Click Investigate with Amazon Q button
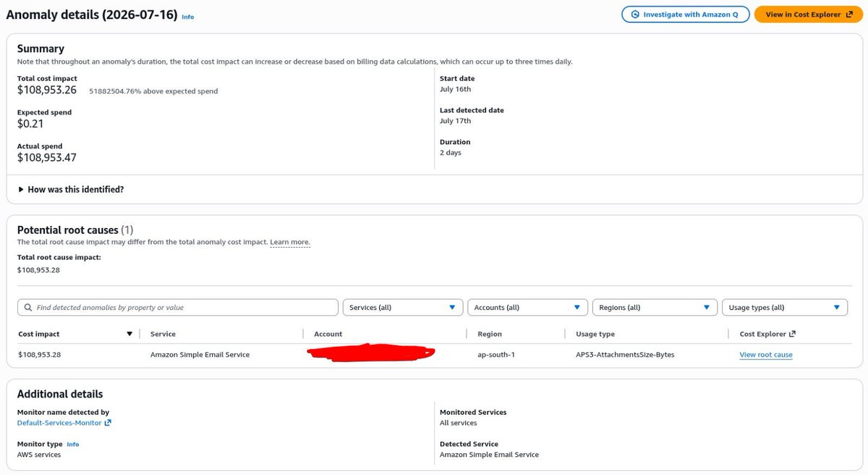Image resolution: width=868 pixels, height=475 pixels. [685, 14]
